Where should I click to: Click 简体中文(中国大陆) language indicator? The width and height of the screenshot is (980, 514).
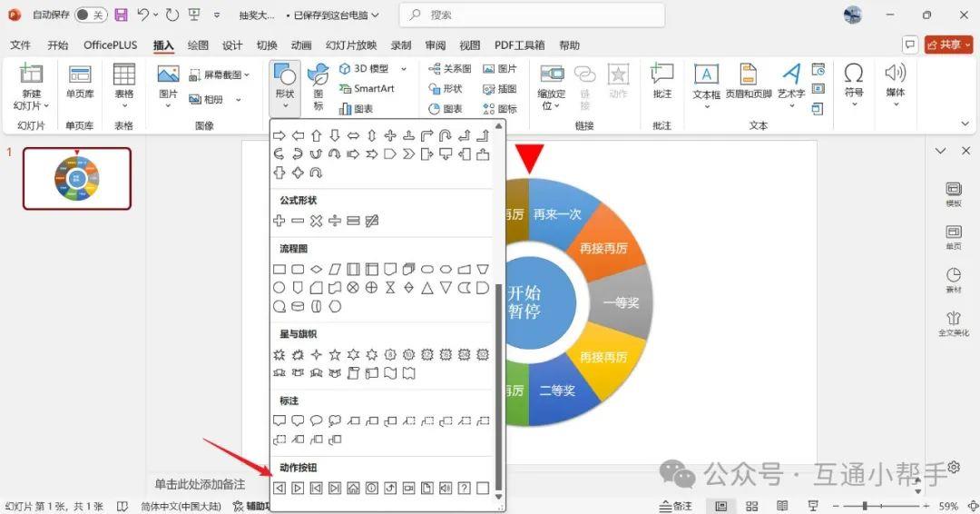coord(181,506)
